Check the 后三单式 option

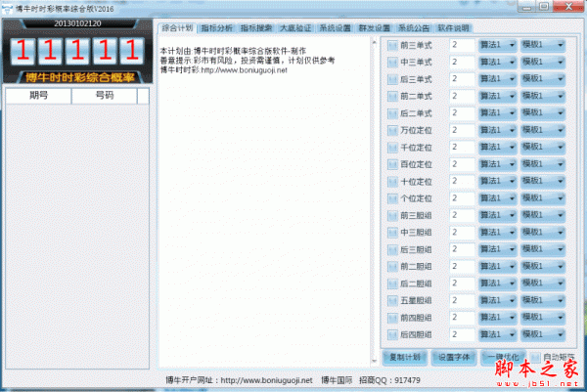[x=392, y=80]
